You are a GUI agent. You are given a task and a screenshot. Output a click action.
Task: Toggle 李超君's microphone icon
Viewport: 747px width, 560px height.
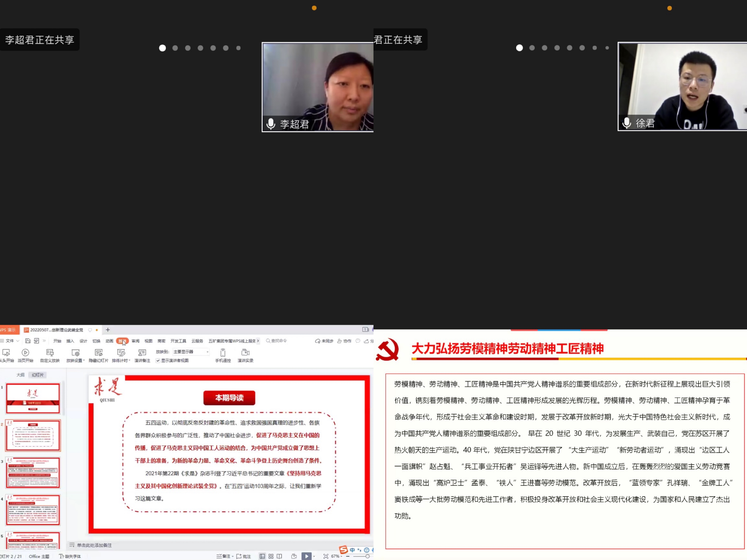click(270, 124)
